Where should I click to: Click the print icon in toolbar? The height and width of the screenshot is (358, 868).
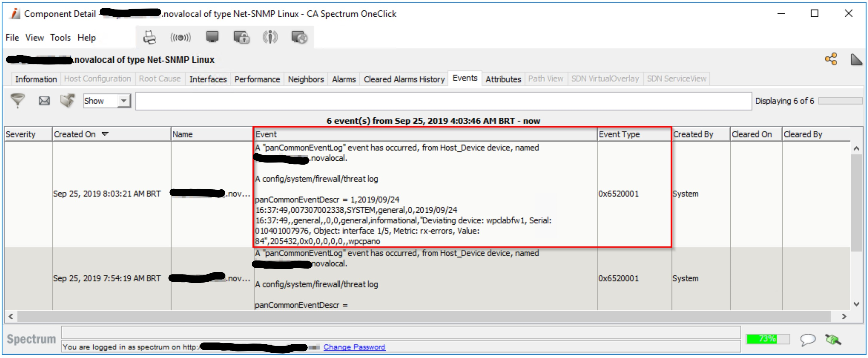coord(149,37)
